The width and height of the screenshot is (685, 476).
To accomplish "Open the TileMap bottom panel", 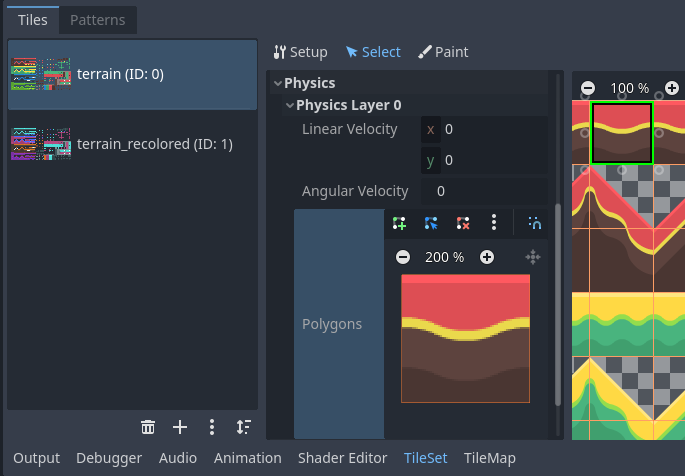I will coord(489,458).
